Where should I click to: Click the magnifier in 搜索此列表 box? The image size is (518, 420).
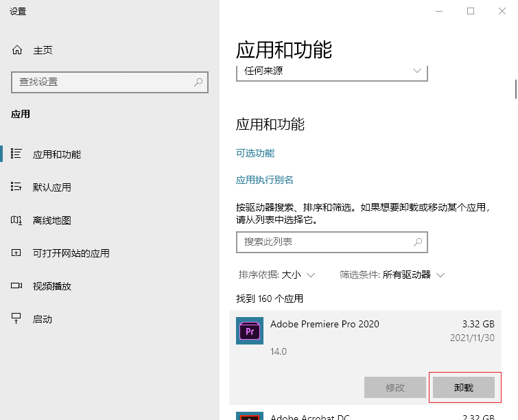418,242
